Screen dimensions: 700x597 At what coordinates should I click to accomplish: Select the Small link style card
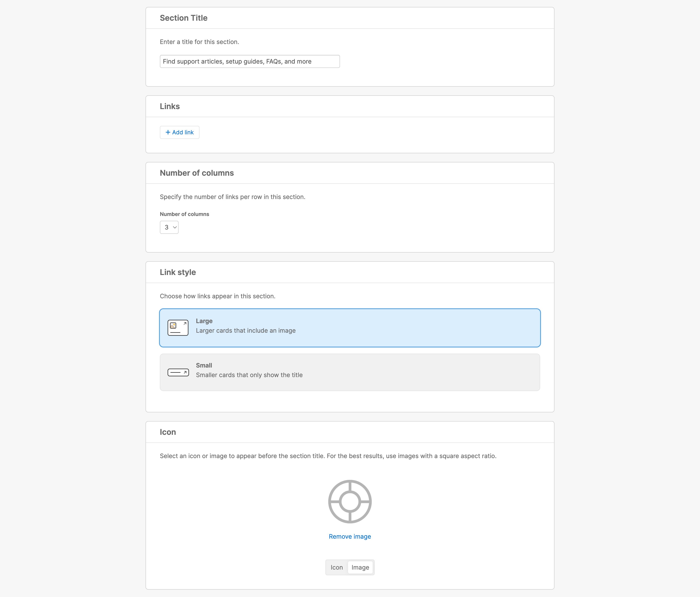350,372
